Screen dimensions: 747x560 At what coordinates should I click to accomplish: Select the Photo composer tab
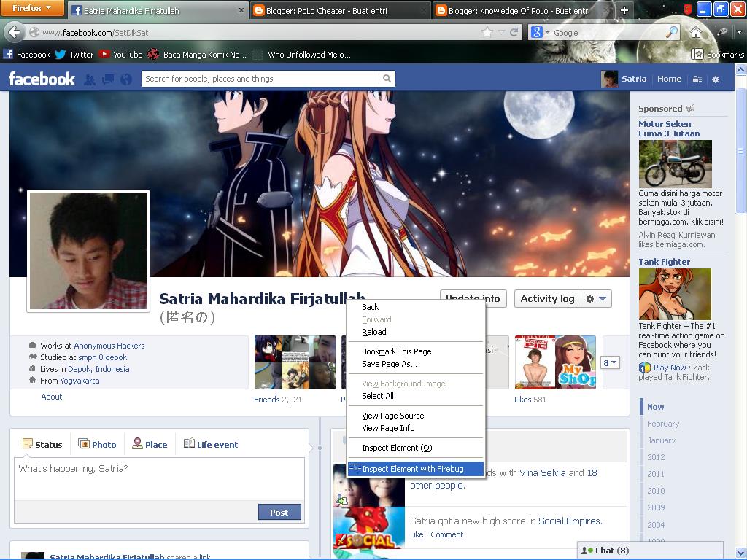point(97,444)
